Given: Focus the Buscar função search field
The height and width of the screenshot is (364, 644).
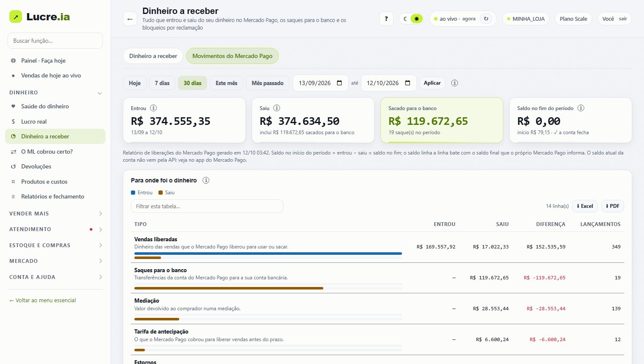Looking at the screenshot, I should (x=55, y=41).
